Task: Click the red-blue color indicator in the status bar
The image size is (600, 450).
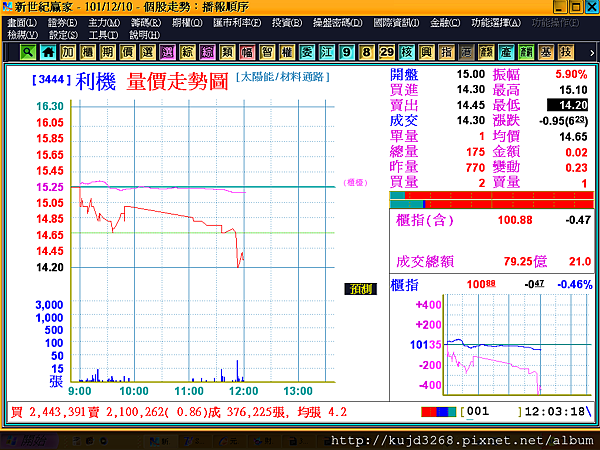Action: click(439, 412)
